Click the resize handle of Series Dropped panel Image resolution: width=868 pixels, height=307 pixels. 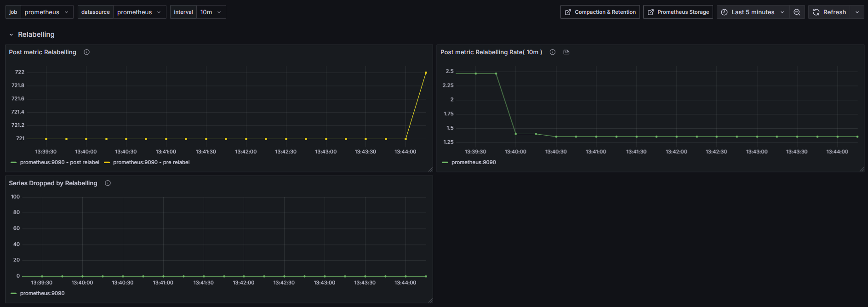pyautogui.click(x=430, y=301)
